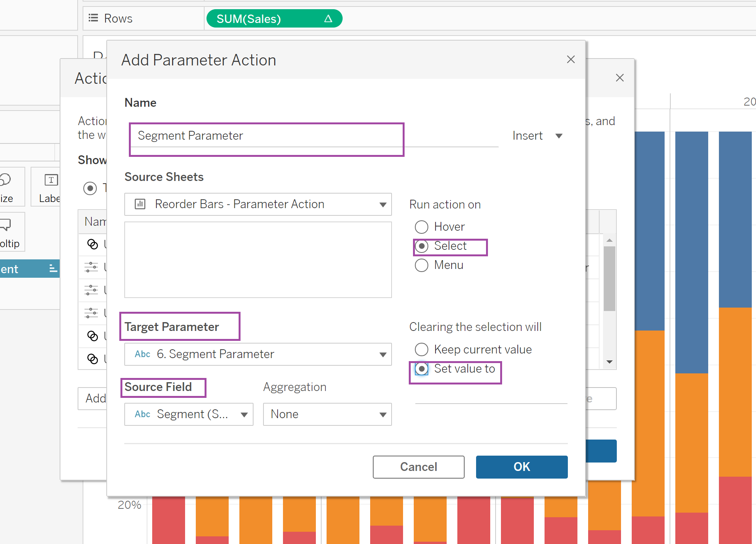The width and height of the screenshot is (756, 544).
Task: Enable the Set value to option
Action: click(421, 369)
